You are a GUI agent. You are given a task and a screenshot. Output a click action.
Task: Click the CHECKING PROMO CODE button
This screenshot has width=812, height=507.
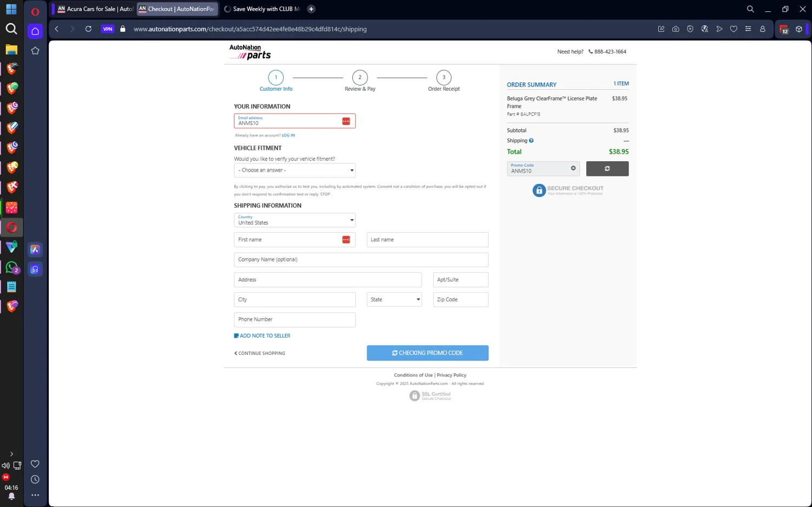pos(428,353)
